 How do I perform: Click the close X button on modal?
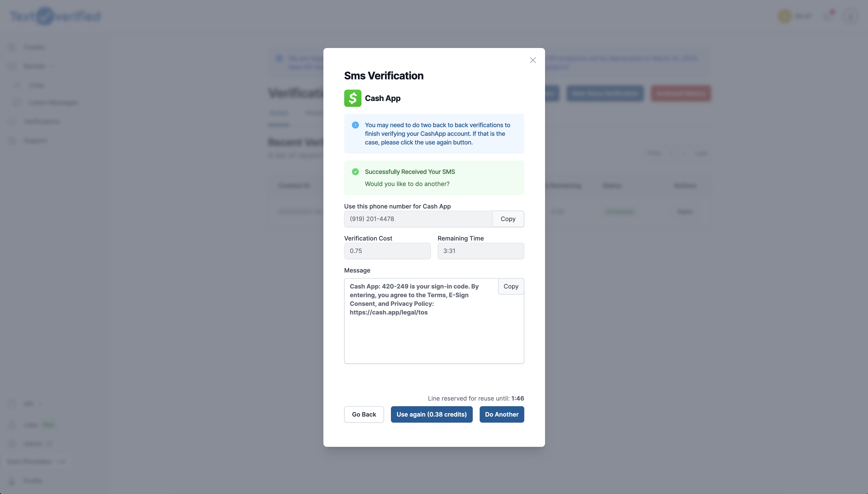[532, 60]
